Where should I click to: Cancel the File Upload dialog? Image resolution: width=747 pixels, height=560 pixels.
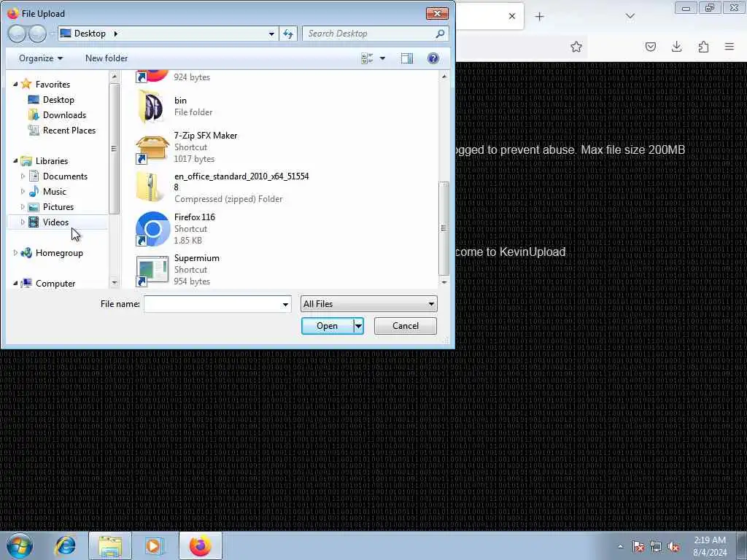(406, 326)
